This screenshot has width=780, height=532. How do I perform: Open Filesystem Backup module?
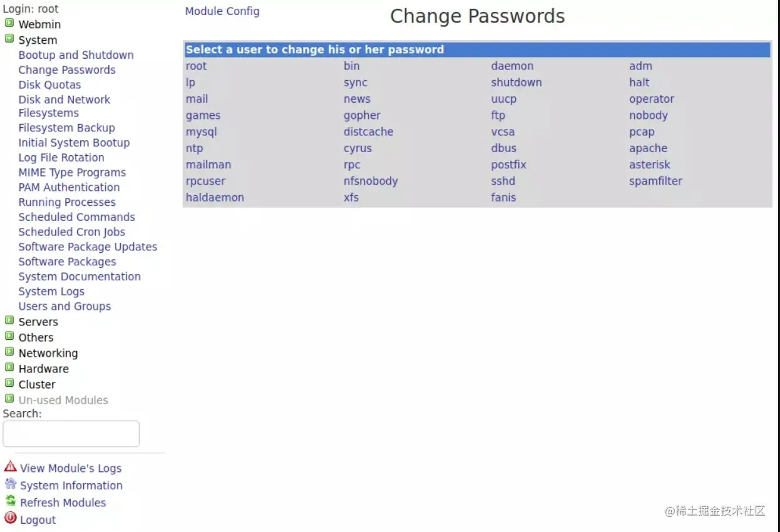66,128
